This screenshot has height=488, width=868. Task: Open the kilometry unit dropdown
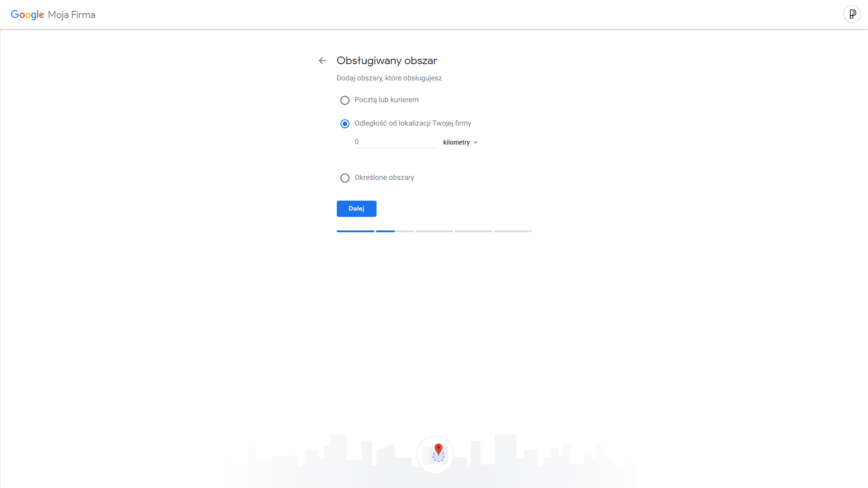(x=460, y=142)
